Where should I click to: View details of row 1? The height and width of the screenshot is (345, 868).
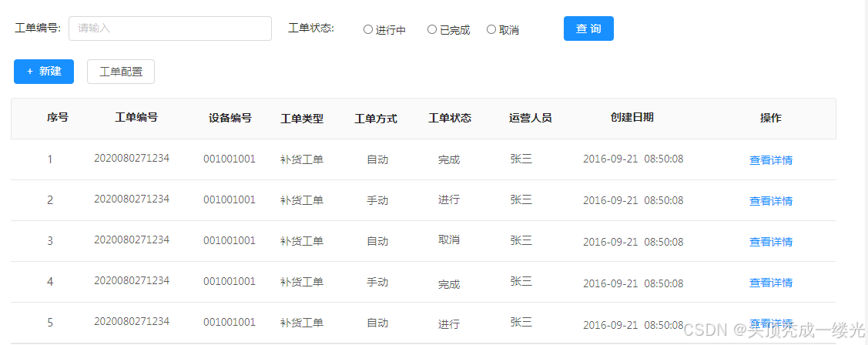[770, 160]
